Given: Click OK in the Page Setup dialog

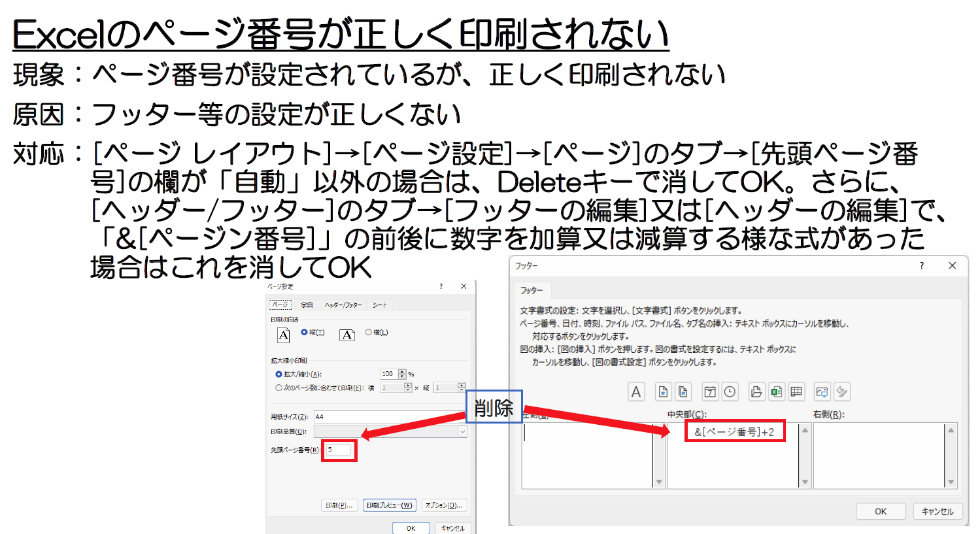Looking at the screenshot, I should point(411,528).
